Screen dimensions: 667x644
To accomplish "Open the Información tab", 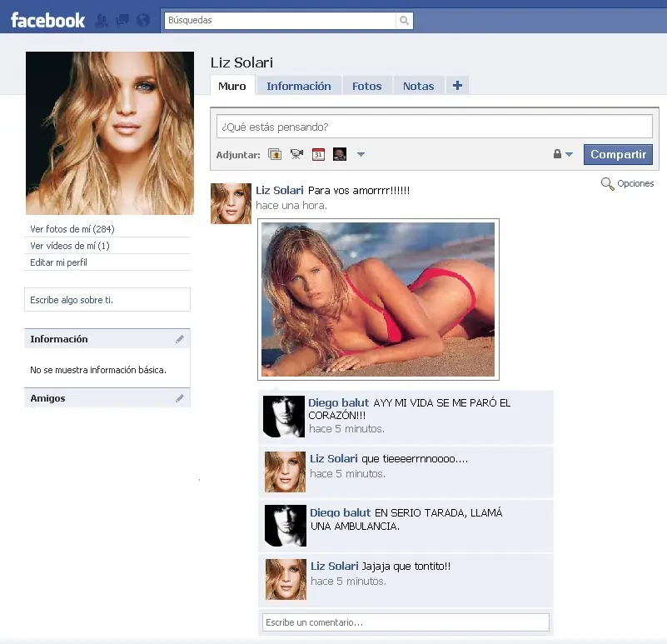I will tap(299, 86).
